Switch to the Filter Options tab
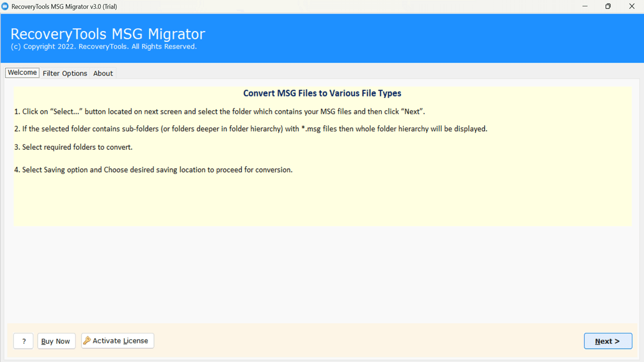Image resolution: width=644 pixels, height=362 pixels. click(x=65, y=73)
